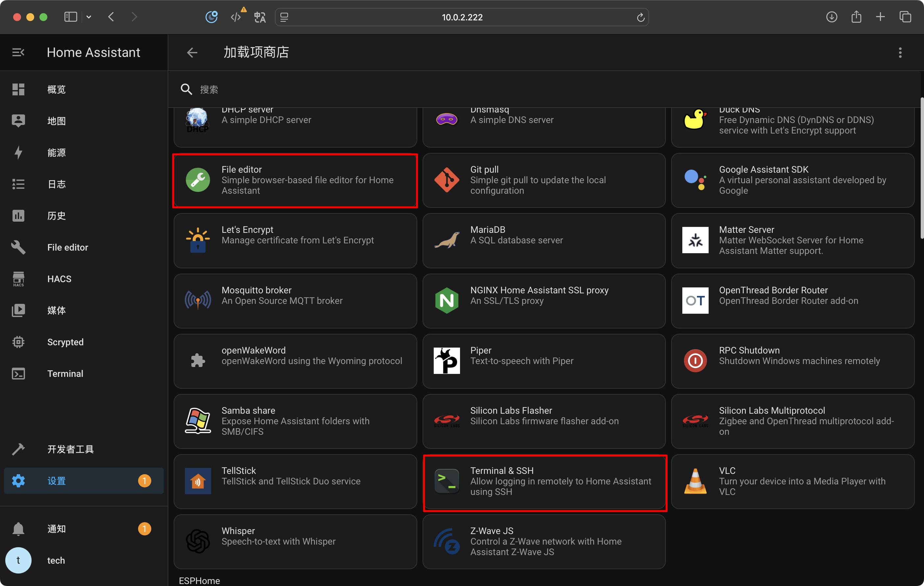924x586 pixels.
Task: Click the Scrypted chip icon in sidebar
Action: click(x=18, y=342)
